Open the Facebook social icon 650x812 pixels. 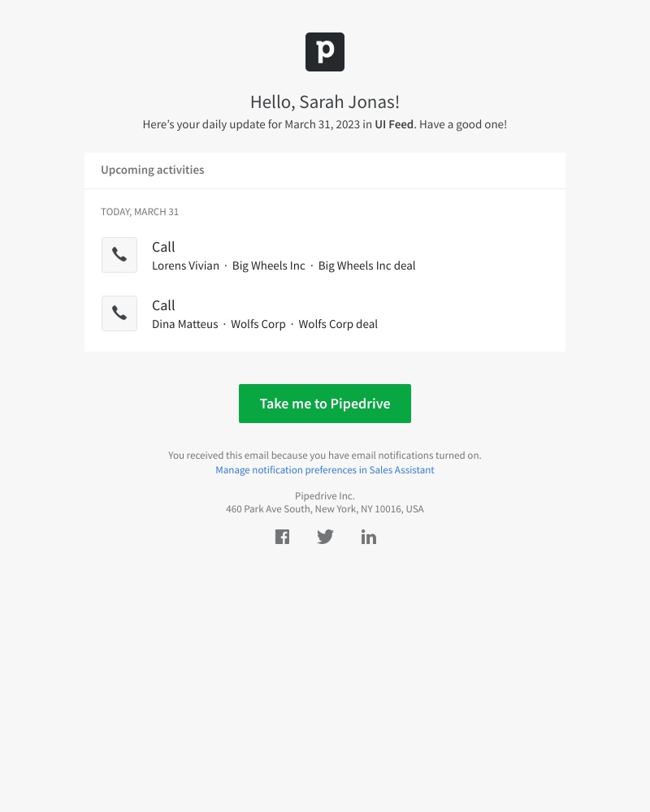point(282,537)
